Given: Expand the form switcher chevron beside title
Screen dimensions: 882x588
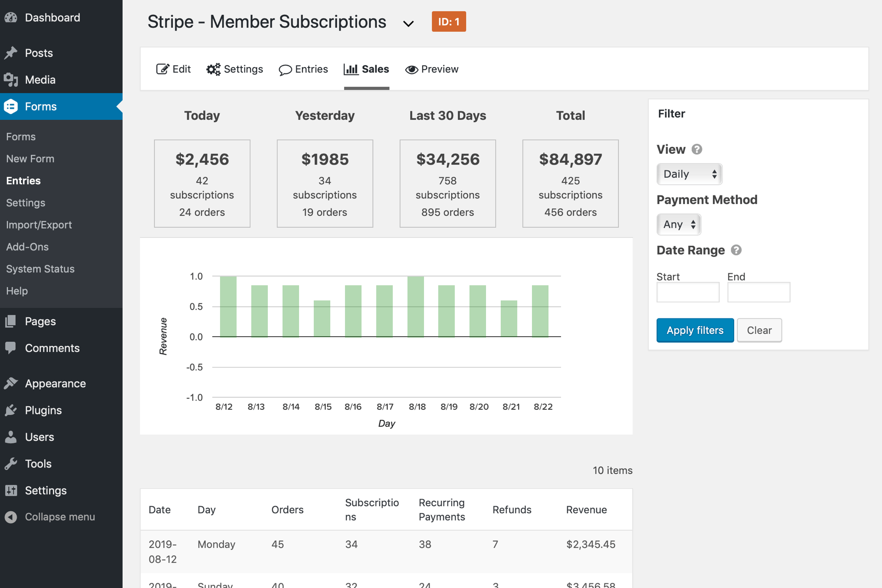Looking at the screenshot, I should pos(408,23).
